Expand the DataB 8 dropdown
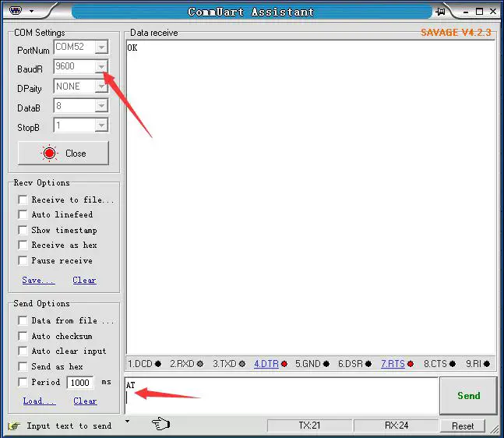Viewport: 504px width, 438px height. (101, 105)
